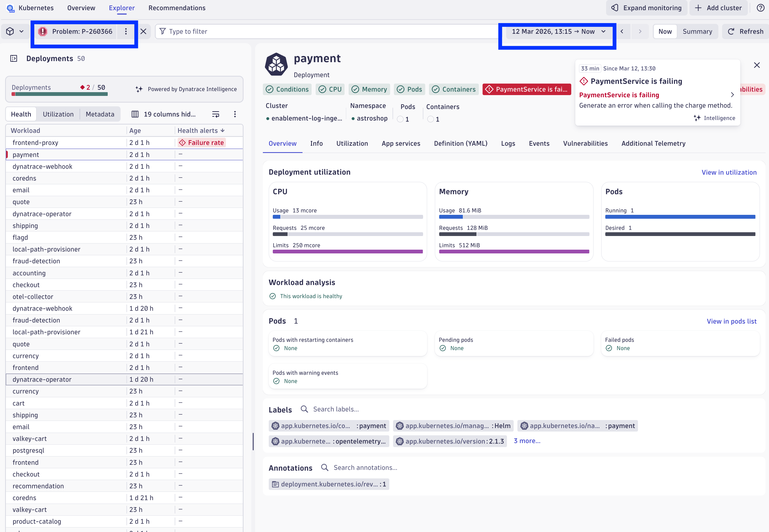769x532 pixels.
Task: Select the Health table view
Action: tap(21, 114)
